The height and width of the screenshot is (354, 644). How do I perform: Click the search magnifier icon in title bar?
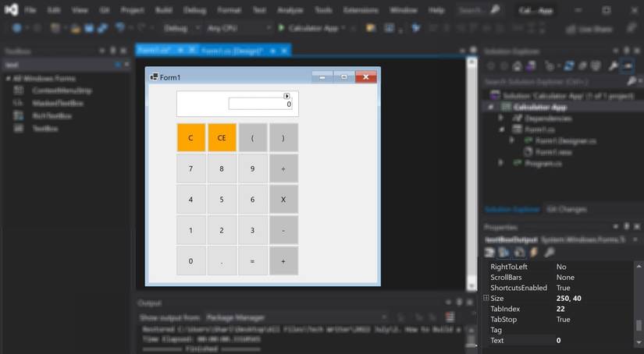[x=496, y=9]
